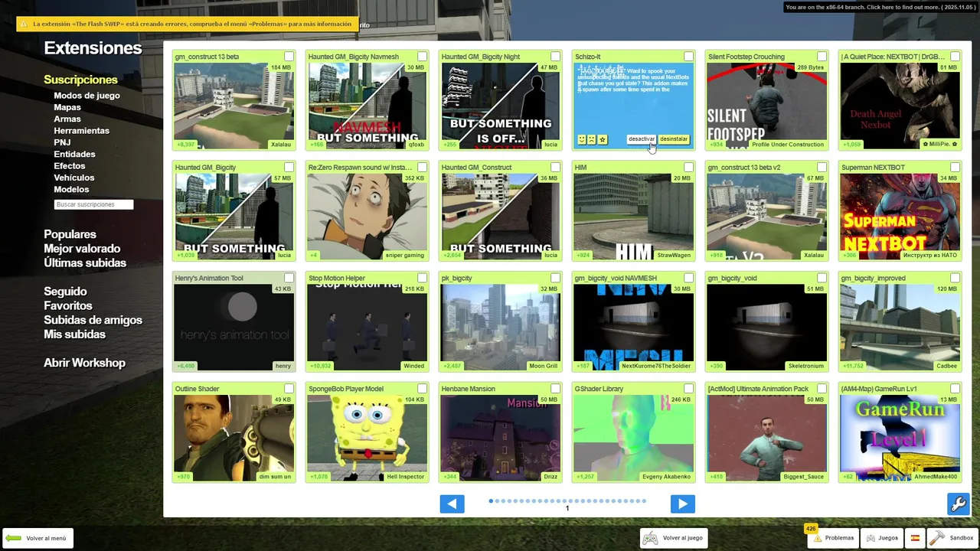Rate Schizo-It with the sad face icon
The height and width of the screenshot is (551, 980).
tap(592, 139)
